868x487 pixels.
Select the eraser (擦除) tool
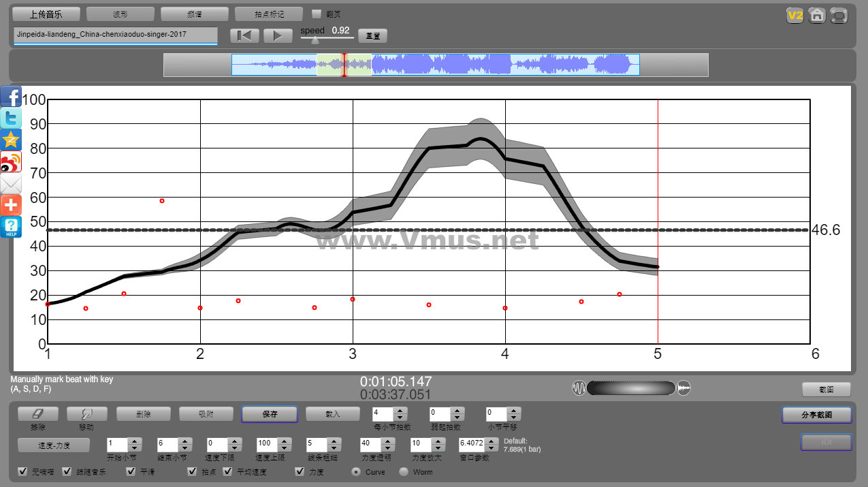[37, 413]
